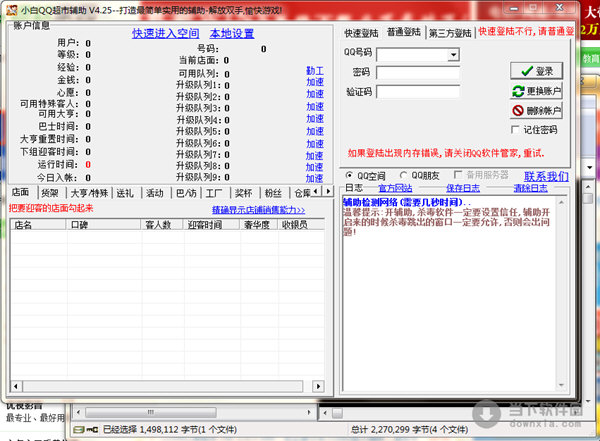The width and height of the screenshot is (600, 441).
Task: Enable the 记住密码 remember password checkbox
Action: (x=515, y=130)
